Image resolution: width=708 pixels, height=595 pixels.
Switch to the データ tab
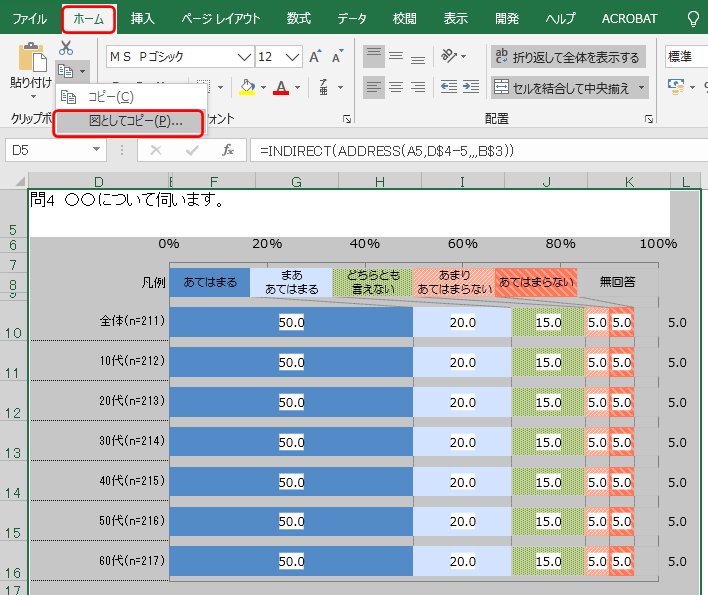(x=352, y=19)
